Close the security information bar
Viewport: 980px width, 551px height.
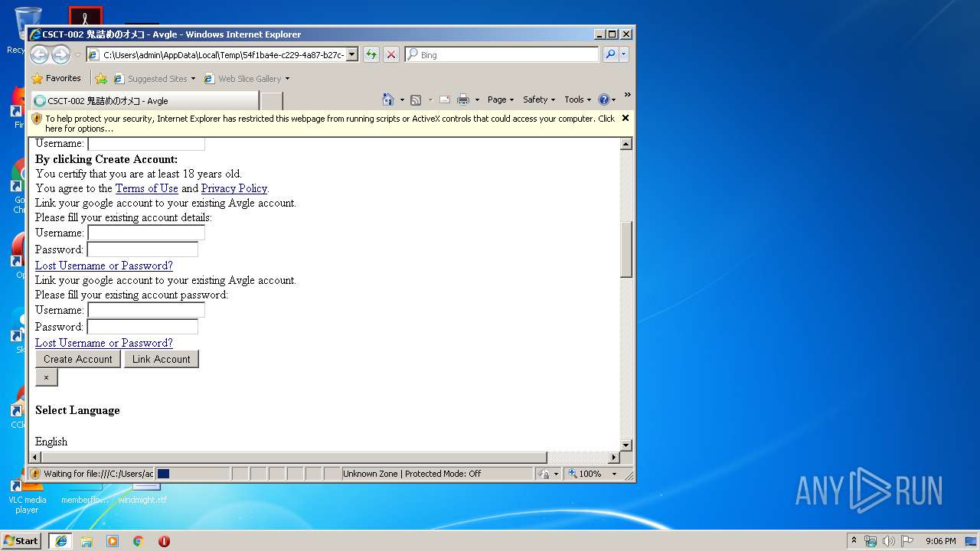[x=626, y=118]
